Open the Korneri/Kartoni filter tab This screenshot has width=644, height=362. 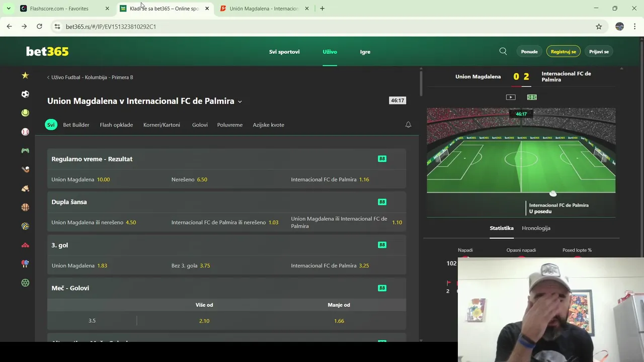point(162,125)
